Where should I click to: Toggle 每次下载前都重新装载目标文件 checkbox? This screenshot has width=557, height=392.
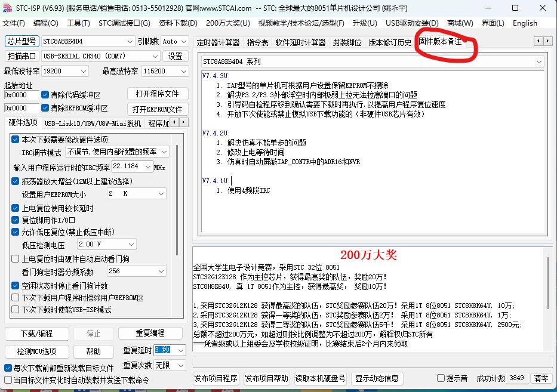pos(8,368)
